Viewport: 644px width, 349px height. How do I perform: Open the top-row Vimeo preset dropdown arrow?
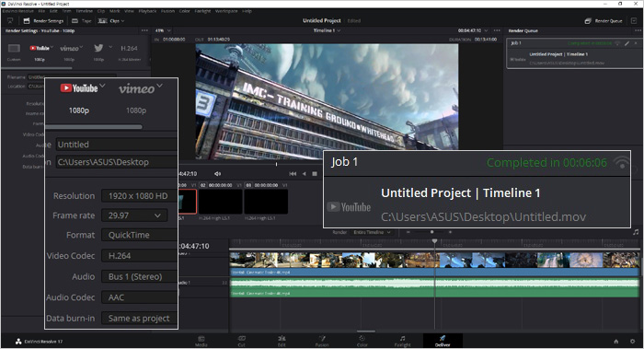coord(81,46)
